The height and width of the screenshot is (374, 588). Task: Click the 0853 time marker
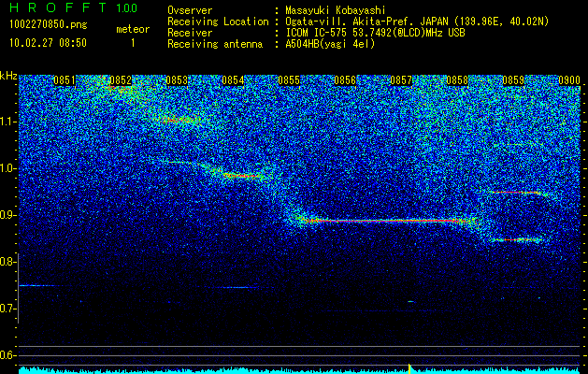pyautogui.click(x=177, y=80)
